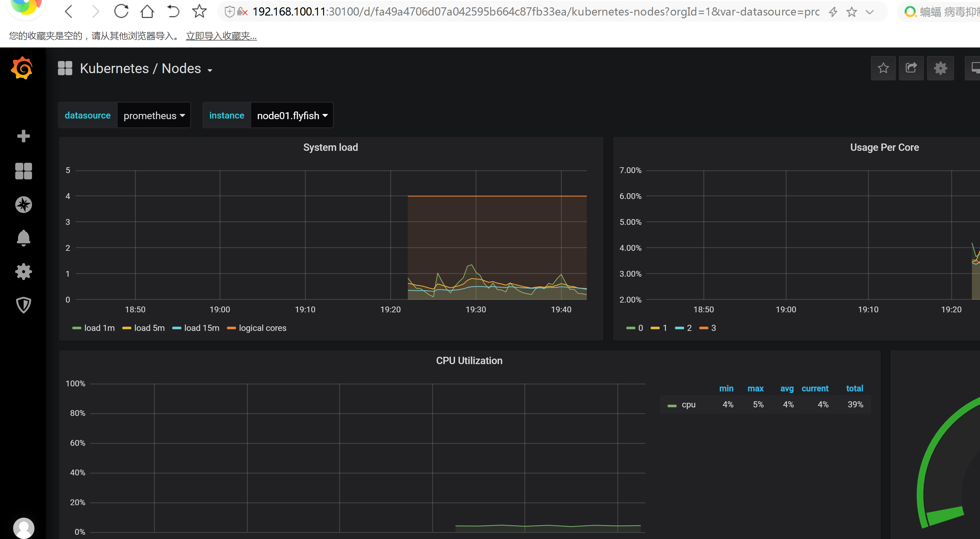The image size is (980, 539).
Task: Open the System load panel title menu
Action: point(331,147)
